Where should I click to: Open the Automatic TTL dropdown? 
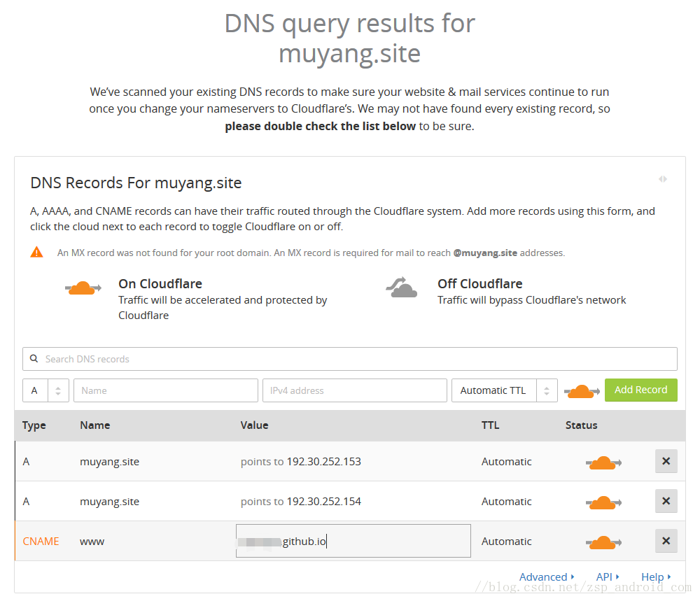pos(505,390)
